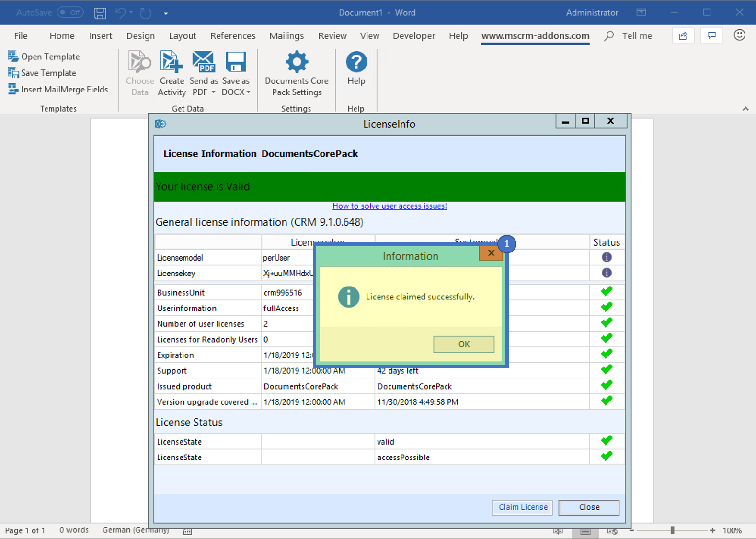
Task: Click green check in Issued product row
Action: coord(607,385)
